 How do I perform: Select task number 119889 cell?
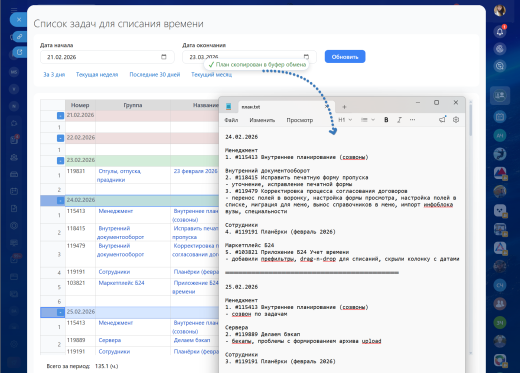(80, 340)
